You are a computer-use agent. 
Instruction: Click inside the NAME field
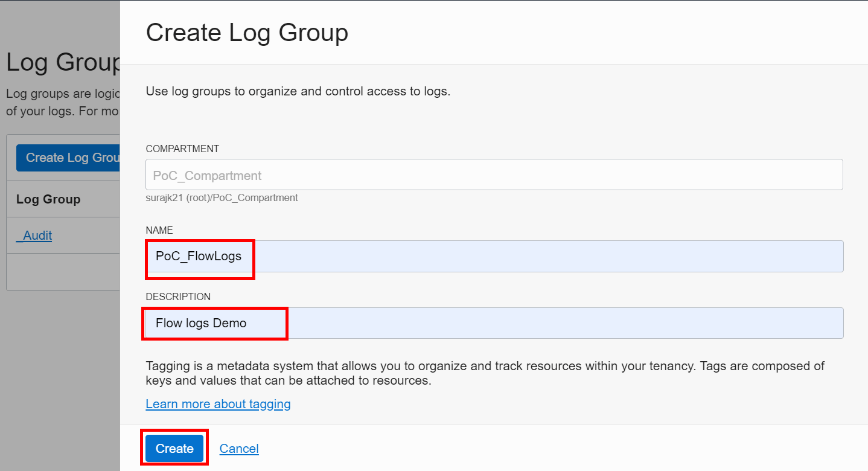pyautogui.click(x=493, y=256)
